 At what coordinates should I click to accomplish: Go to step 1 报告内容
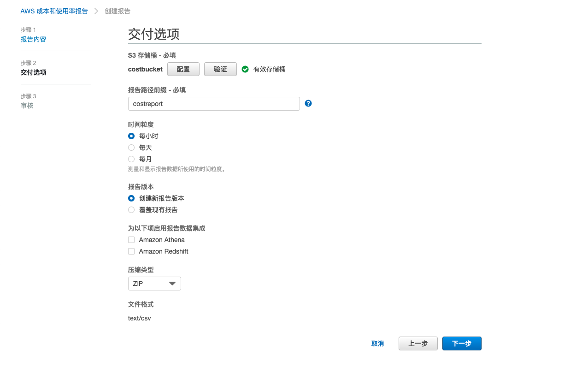tap(33, 39)
